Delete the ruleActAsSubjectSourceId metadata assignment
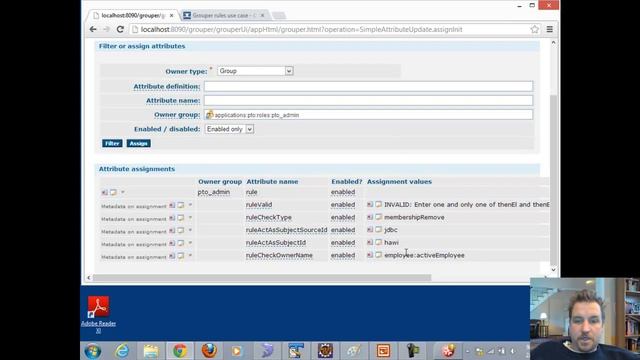Image resolution: width=640 pixels, height=360 pixels. [x=172, y=231]
